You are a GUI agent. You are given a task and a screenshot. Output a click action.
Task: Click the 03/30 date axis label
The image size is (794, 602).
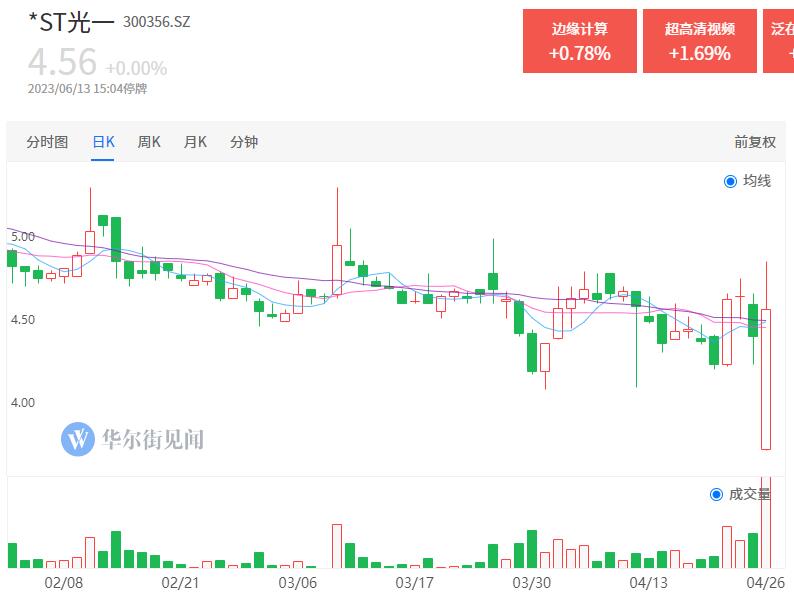point(532,583)
